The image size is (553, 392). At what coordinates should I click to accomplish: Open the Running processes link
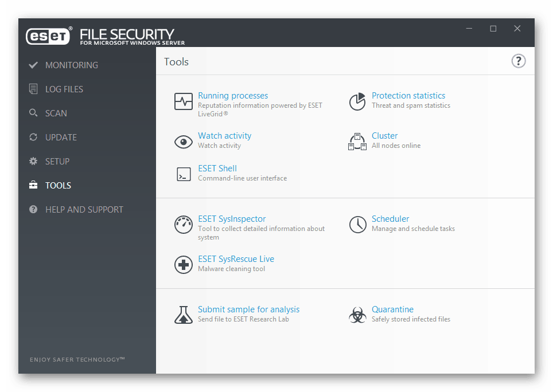(233, 96)
